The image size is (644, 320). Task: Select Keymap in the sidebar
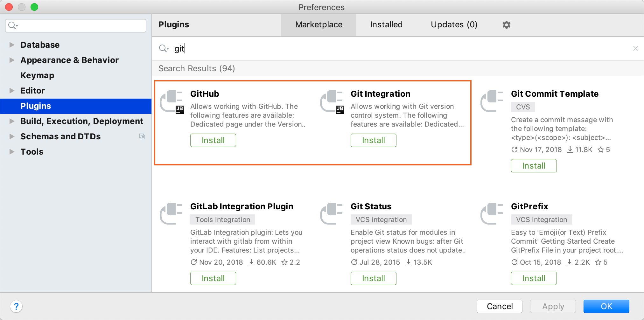pos(37,75)
